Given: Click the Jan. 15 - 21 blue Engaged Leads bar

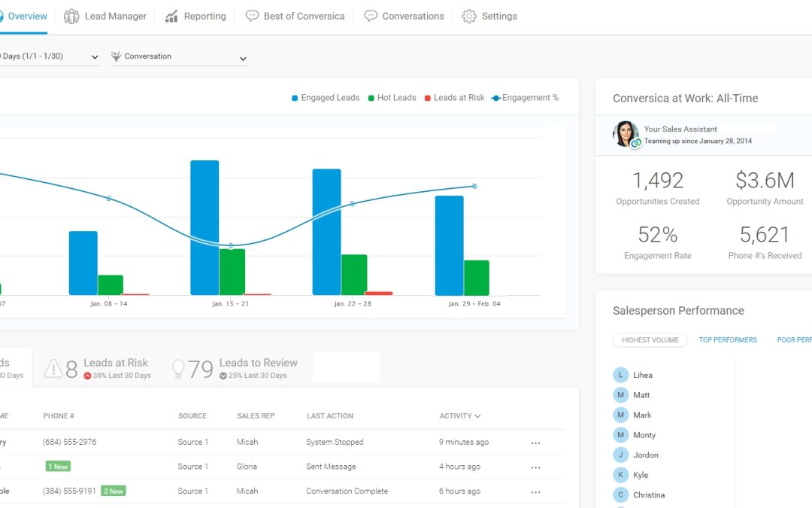Looking at the screenshot, I should coord(205,227).
